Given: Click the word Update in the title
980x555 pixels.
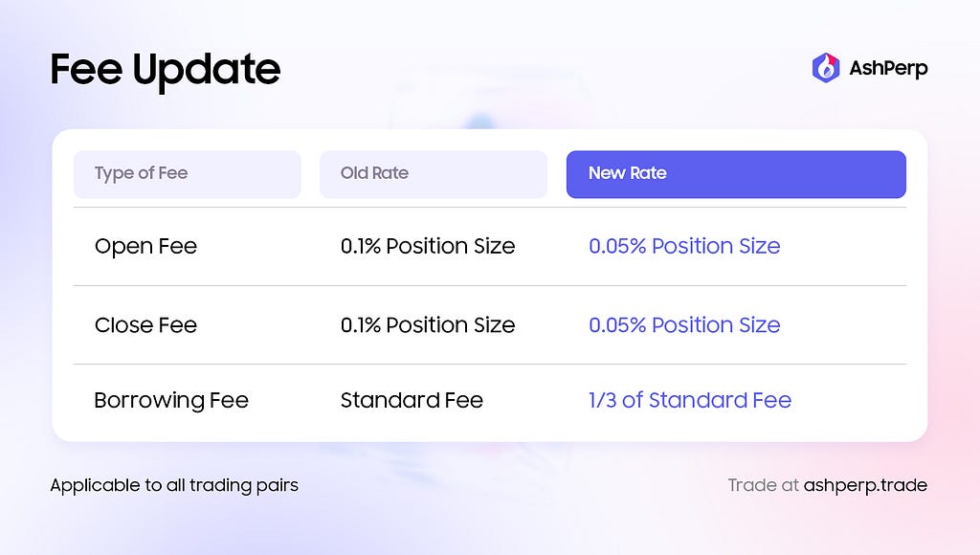Looking at the screenshot, I should tap(207, 71).
